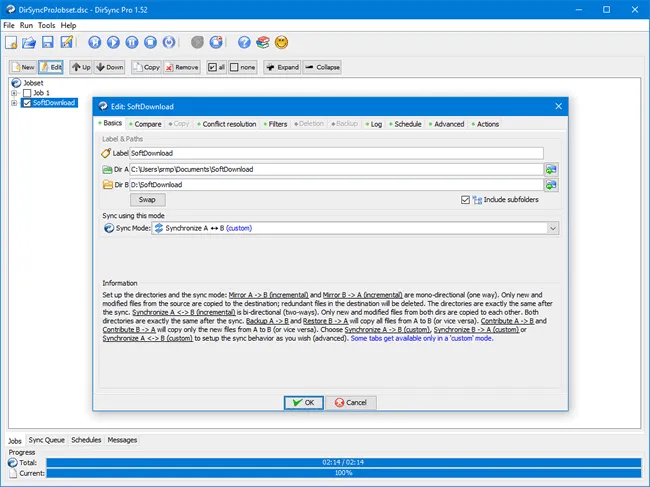Confirm the dialog with OK
Image resolution: width=650 pixels, height=487 pixels.
click(x=302, y=402)
